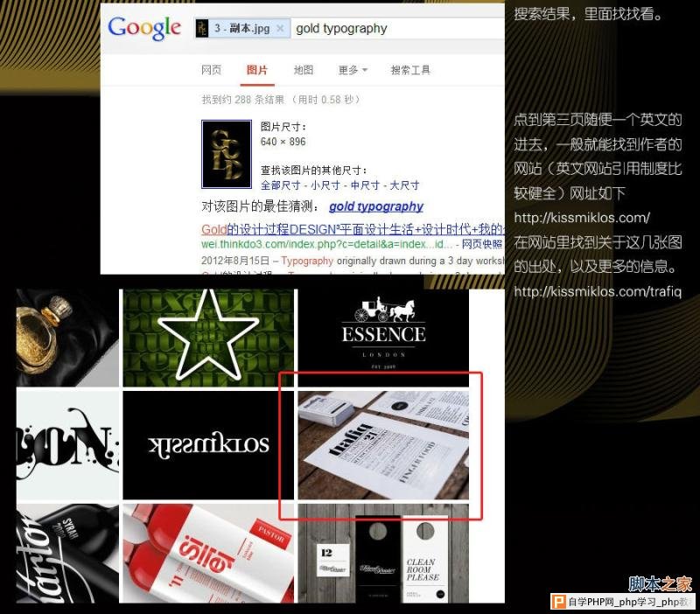
Task: Click the 搜索结果，里面找找看 text
Action: pyautogui.click(x=588, y=14)
